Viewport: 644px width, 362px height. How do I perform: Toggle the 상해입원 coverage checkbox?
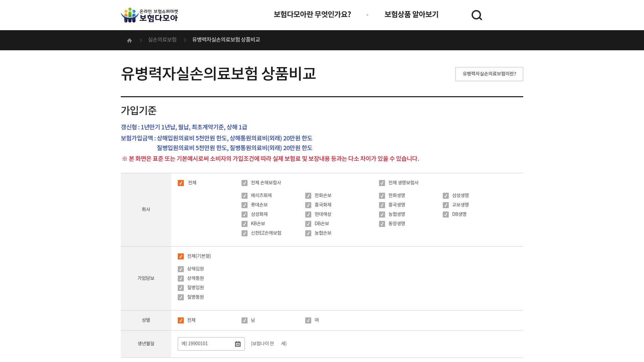tap(180, 269)
